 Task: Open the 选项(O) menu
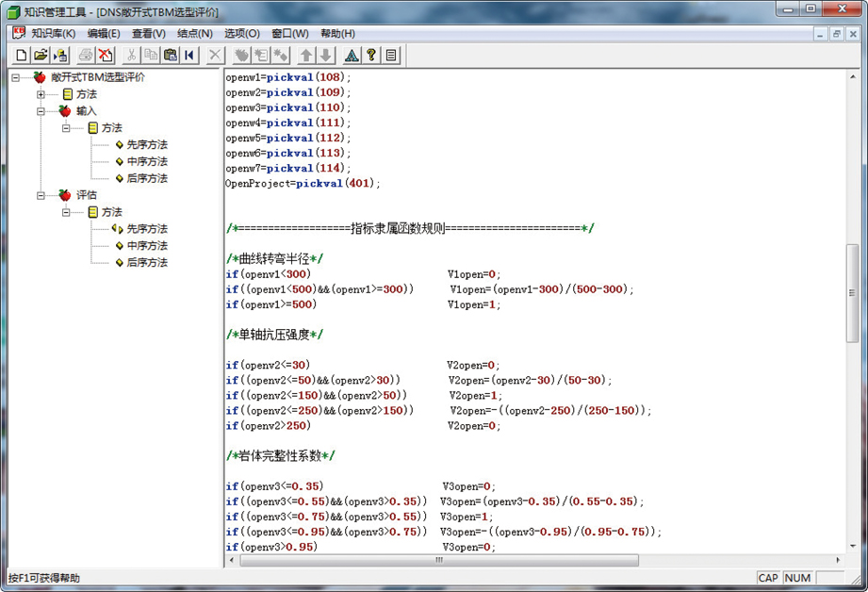pyautogui.click(x=242, y=34)
